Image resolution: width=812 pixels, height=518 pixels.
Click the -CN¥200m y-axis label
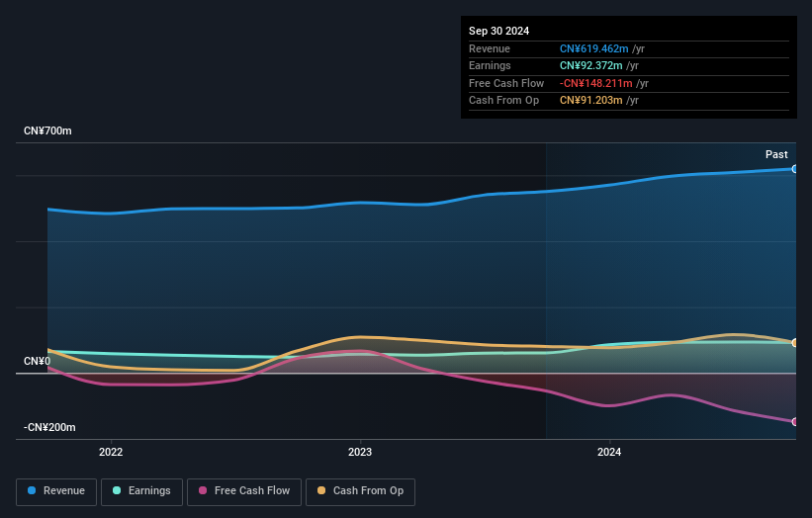pos(49,427)
